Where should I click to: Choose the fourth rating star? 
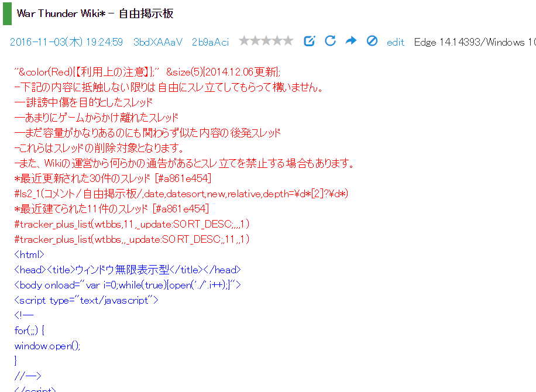(x=277, y=41)
